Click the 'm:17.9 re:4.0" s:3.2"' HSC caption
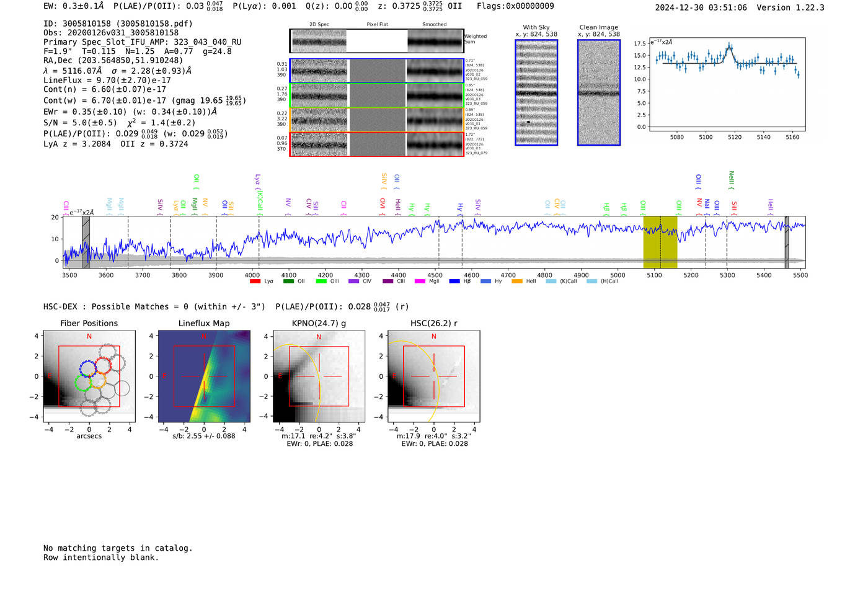Image resolution: width=868 pixels, height=591 pixels. pos(433,436)
